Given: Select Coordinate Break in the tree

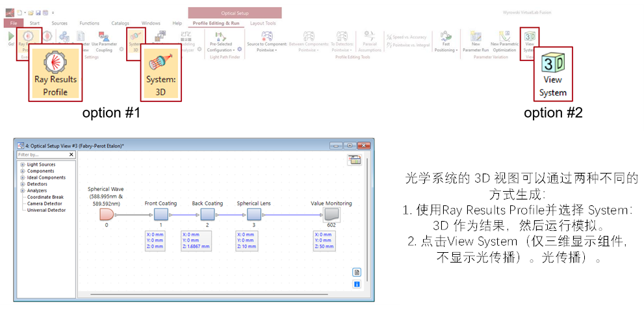Looking at the screenshot, I should (45, 197).
